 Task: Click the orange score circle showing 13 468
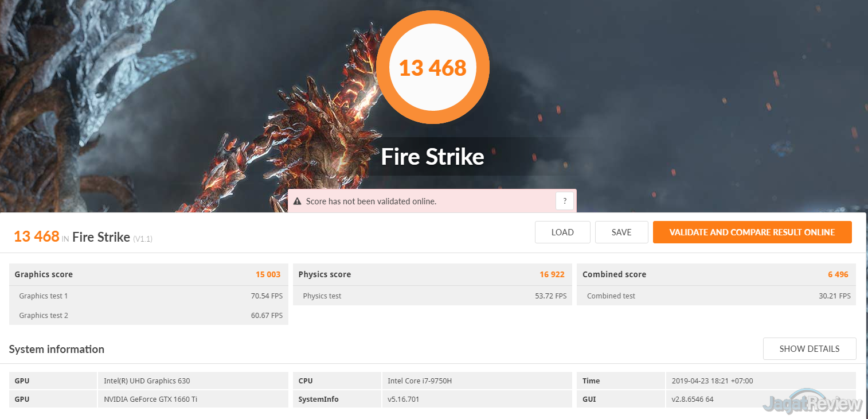(433, 68)
